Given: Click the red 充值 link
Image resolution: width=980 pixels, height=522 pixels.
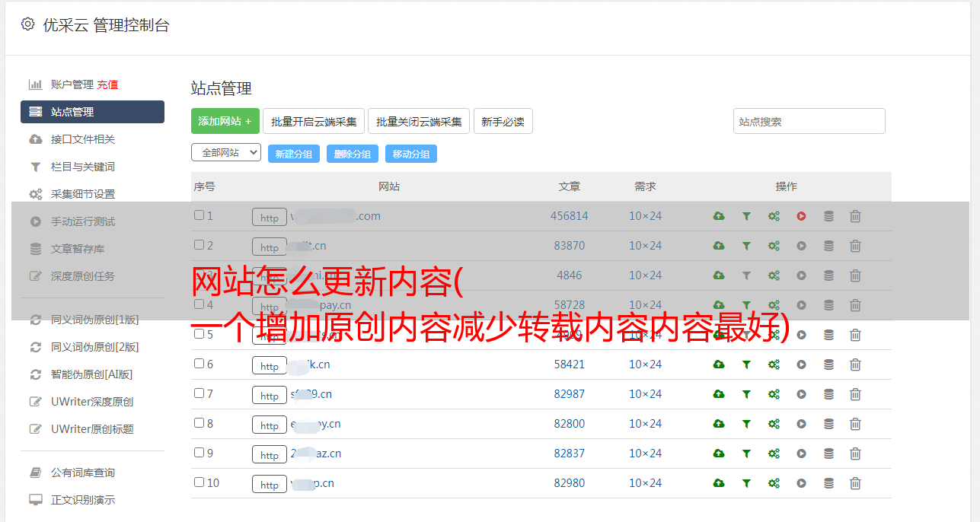Looking at the screenshot, I should (107, 84).
